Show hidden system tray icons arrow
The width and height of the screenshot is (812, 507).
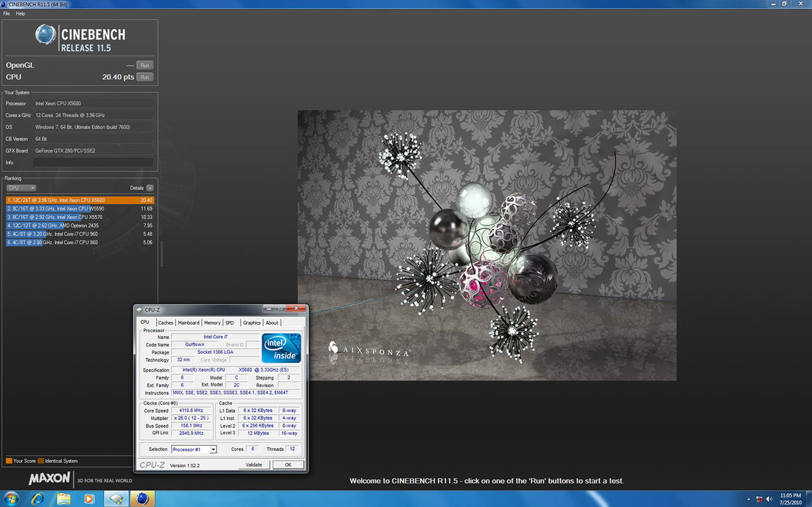pos(748,499)
